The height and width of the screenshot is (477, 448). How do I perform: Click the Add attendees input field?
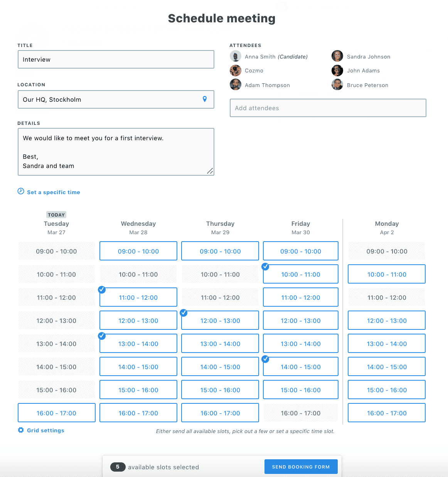[x=328, y=108]
